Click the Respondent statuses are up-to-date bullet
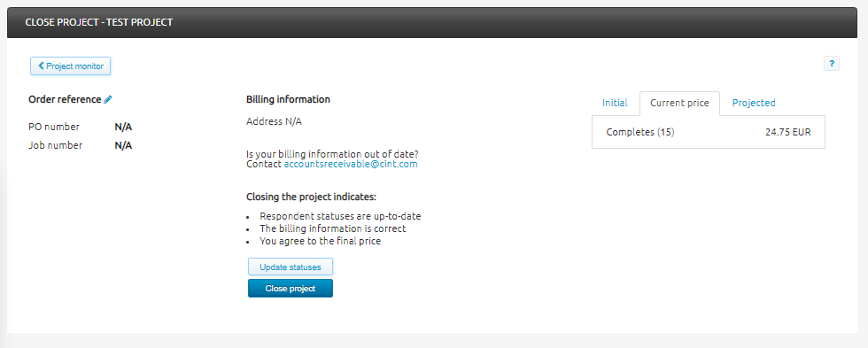Image resolution: width=868 pixels, height=348 pixels. (x=340, y=216)
